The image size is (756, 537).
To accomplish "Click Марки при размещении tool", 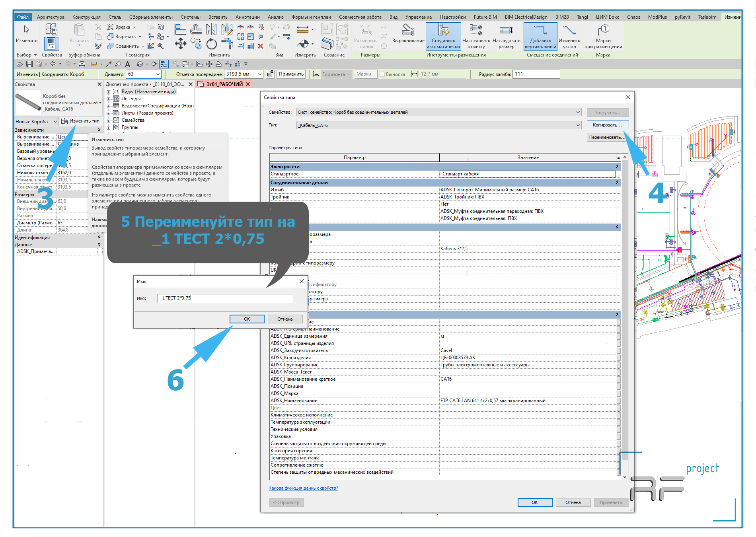I will (x=603, y=36).
